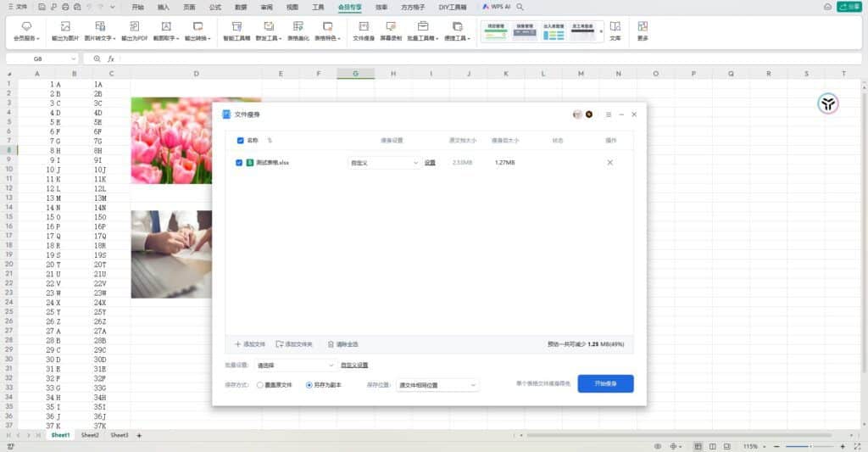Expand the 截图取字 dropdown

[x=178, y=39]
